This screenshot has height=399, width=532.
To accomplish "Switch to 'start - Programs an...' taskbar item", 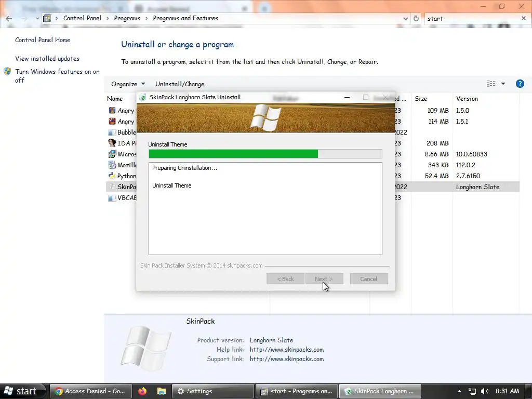I will click(296, 391).
